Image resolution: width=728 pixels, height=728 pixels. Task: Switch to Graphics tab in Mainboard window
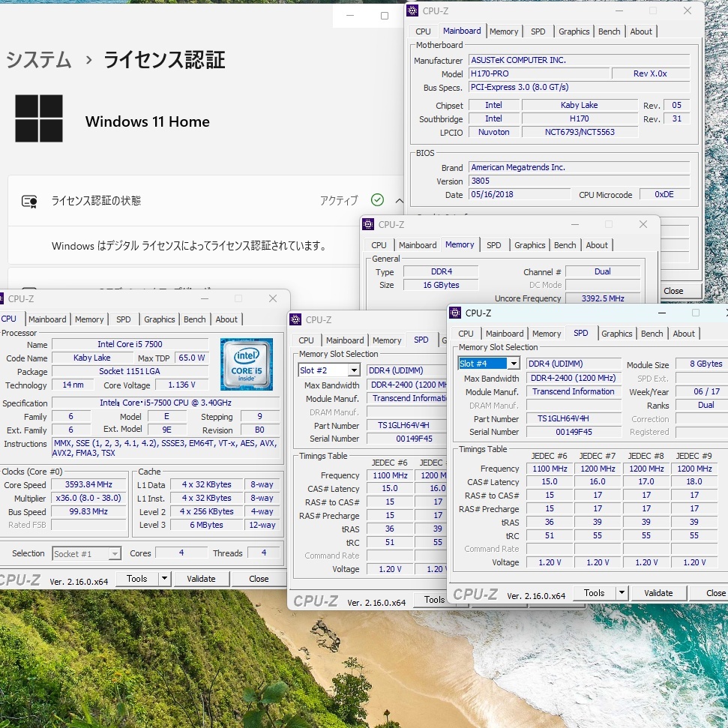574,31
